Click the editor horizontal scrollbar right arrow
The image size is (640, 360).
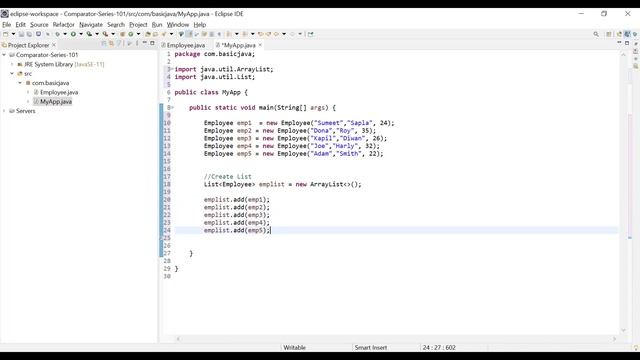pyautogui.click(x=614, y=339)
